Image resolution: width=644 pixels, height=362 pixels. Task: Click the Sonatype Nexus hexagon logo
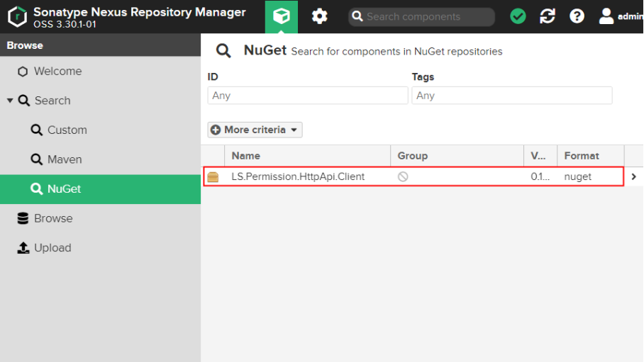17,16
